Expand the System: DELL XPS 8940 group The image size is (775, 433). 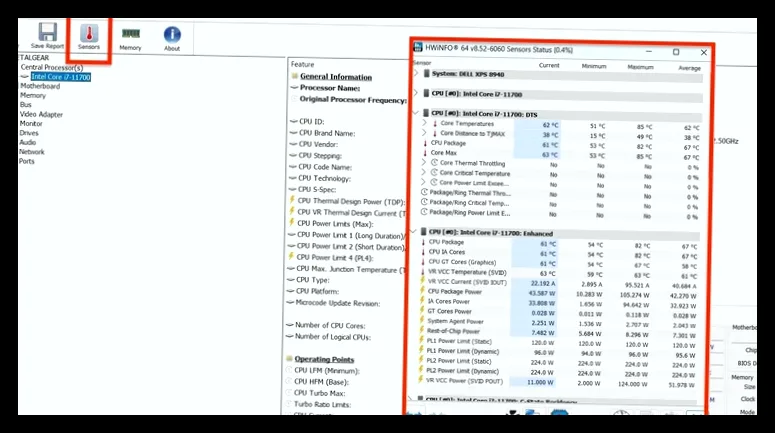coord(416,73)
